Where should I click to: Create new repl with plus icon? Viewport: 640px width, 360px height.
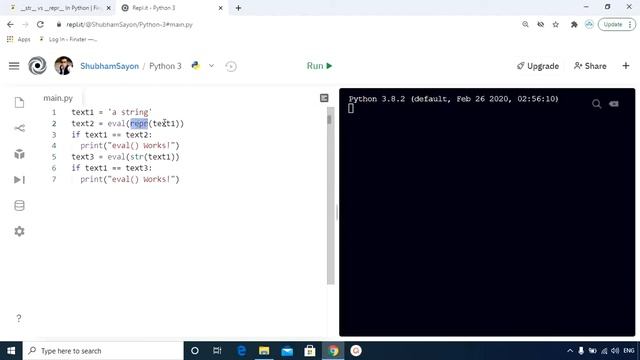(x=626, y=66)
